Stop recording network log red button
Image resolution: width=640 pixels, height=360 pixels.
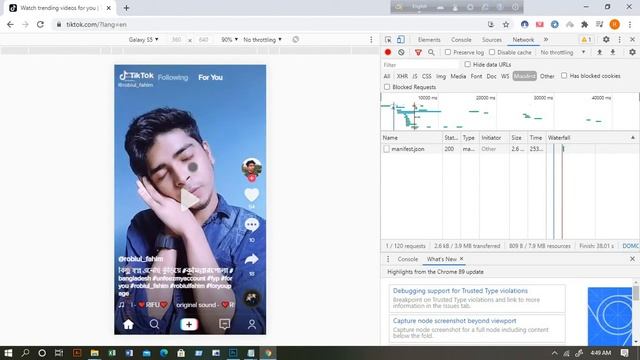(x=388, y=52)
